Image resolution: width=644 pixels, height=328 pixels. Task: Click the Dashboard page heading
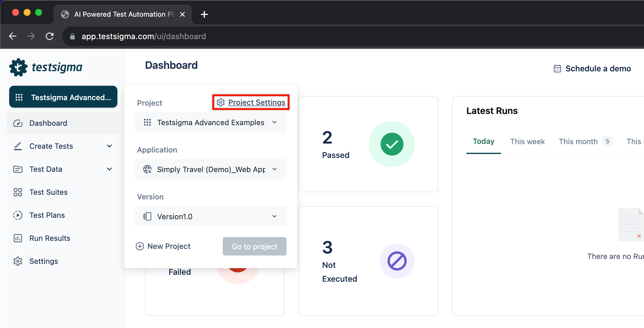pos(171,65)
